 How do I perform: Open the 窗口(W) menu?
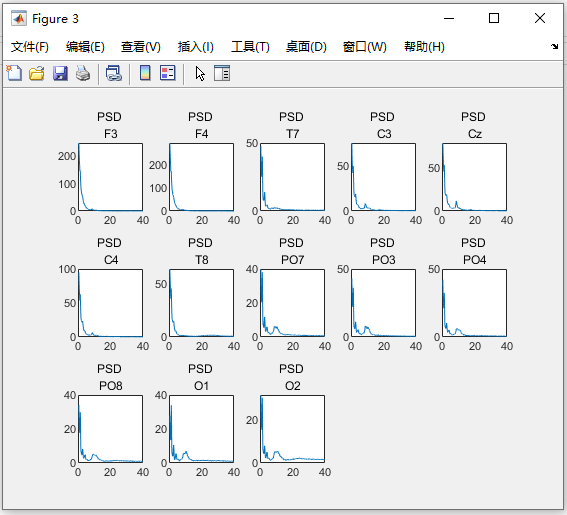[364, 47]
